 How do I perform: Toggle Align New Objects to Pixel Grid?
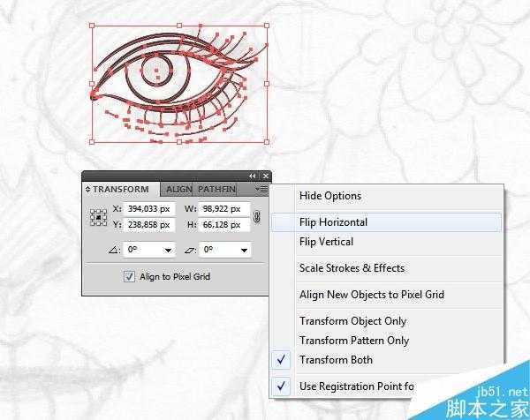coord(386,295)
